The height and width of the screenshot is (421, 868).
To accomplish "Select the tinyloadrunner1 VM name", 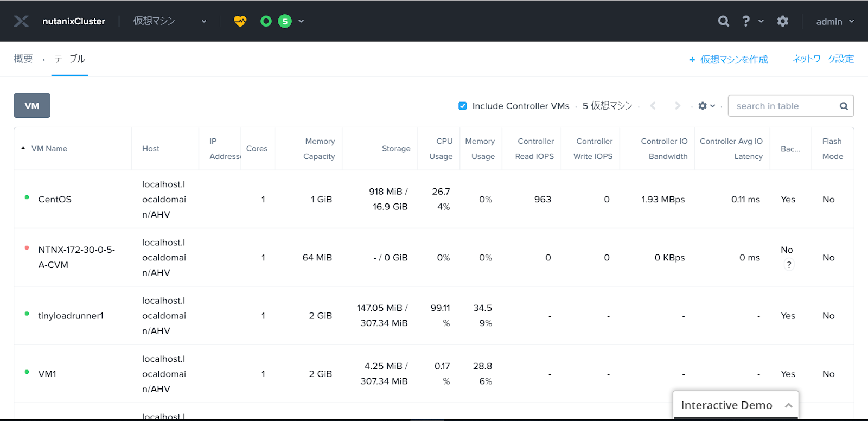I will pos(71,316).
